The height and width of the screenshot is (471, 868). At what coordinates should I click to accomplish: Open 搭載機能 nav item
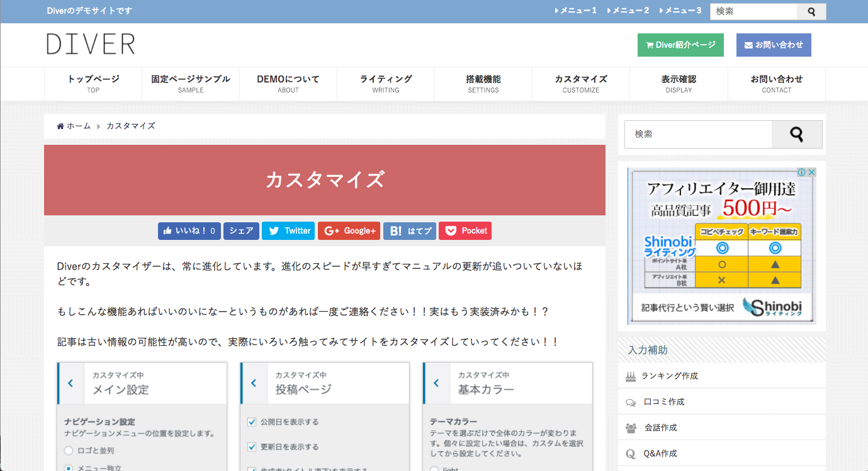click(483, 84)
